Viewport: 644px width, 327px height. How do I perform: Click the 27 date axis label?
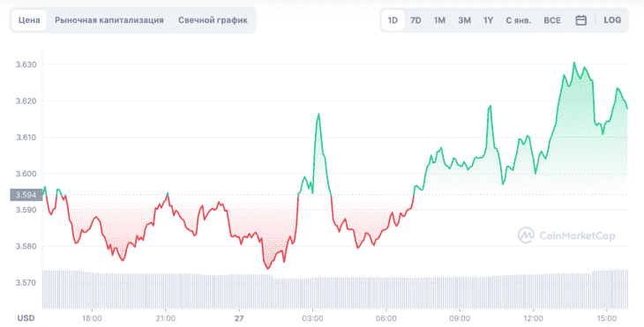(239, 318)
